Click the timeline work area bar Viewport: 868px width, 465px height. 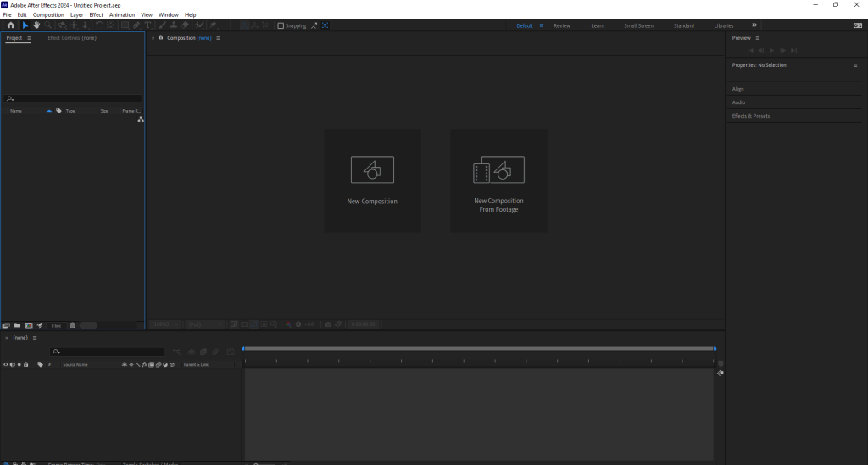pyautogui.click(x=479, y=349)
